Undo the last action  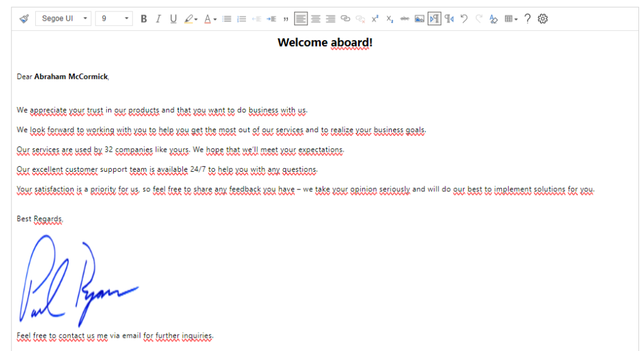pos(464,18)
